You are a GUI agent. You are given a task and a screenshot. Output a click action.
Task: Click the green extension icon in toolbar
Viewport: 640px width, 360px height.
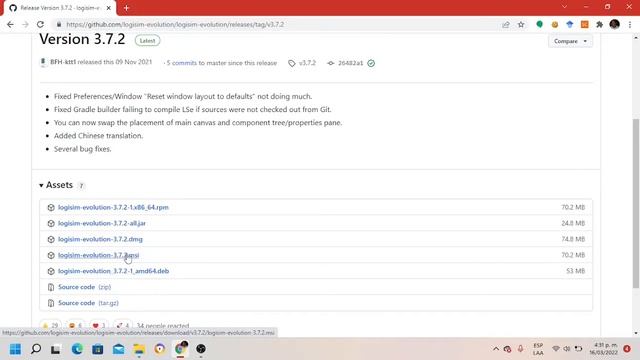click(539, 24)
